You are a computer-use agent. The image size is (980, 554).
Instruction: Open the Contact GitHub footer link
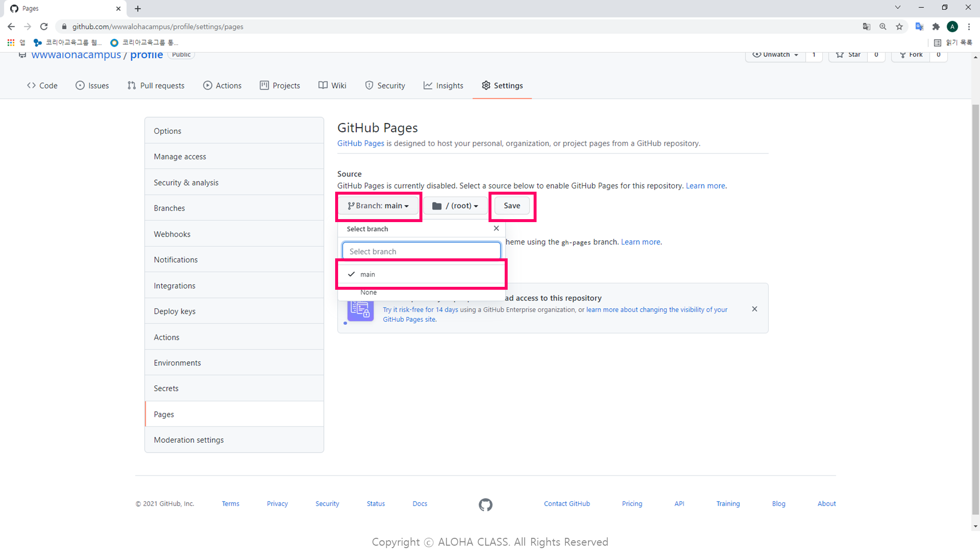[567, 504]
